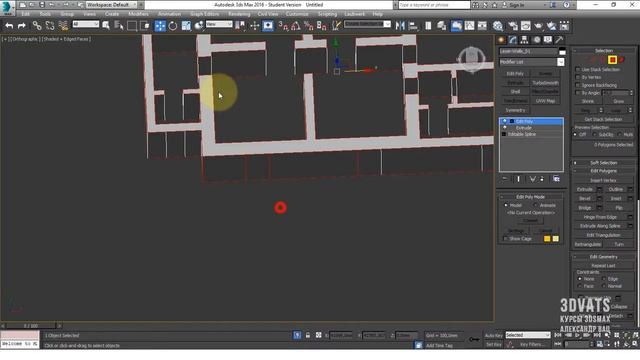Enable Ignore Backfacing checkbox
This screenshot has width=640, height=360.
[x=578, y=85]
